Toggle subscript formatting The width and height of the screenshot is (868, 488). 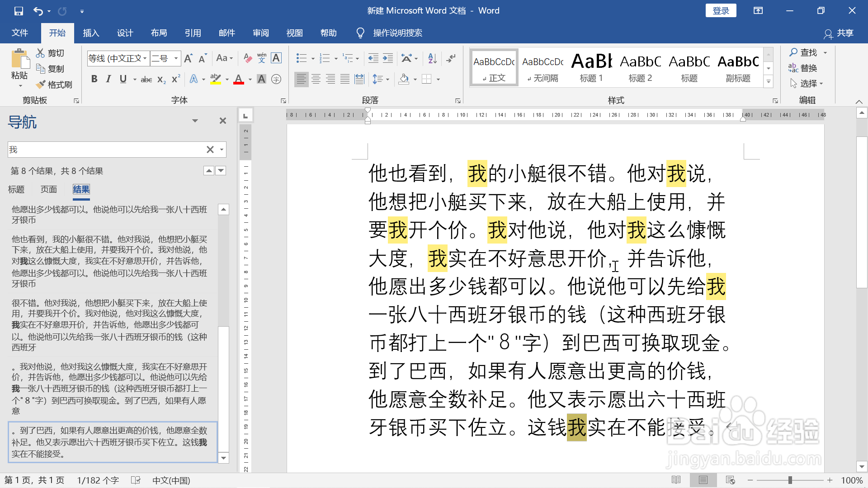tap(160, 80)
